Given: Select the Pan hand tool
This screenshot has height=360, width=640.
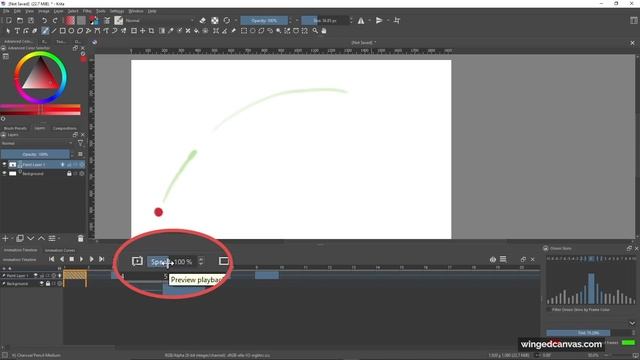Looking at the screenshot, I should 324,31.
